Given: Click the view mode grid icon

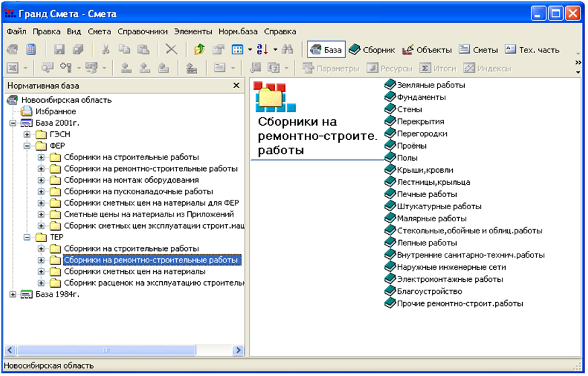Looking at the screenshot, I should click(237, 50).
